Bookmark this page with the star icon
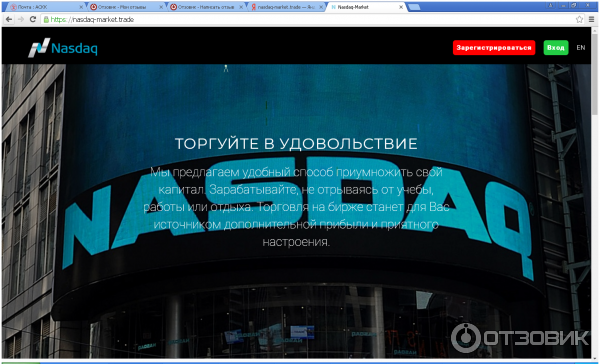600x364 pixels. pyautogui.click(x=579, y=19)
